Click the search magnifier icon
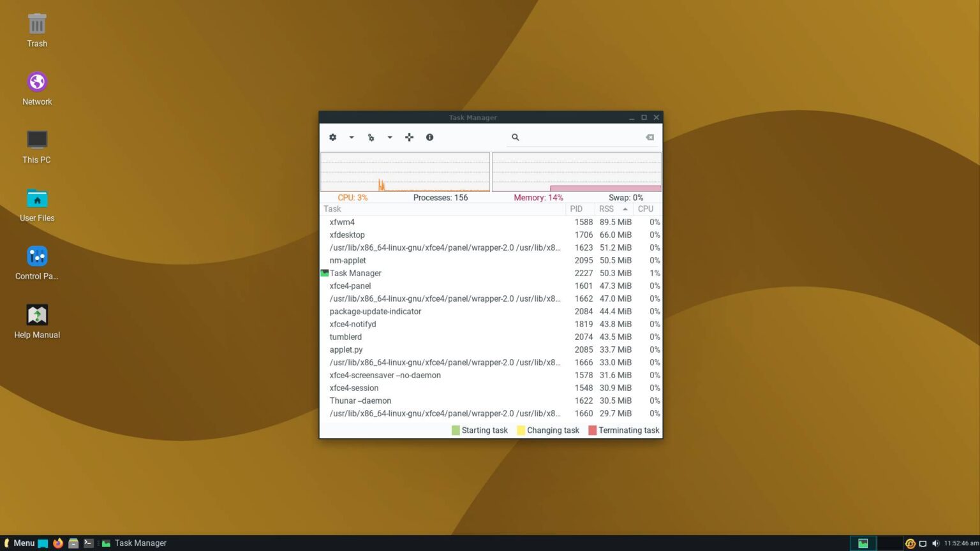 (x=516, y=137)
